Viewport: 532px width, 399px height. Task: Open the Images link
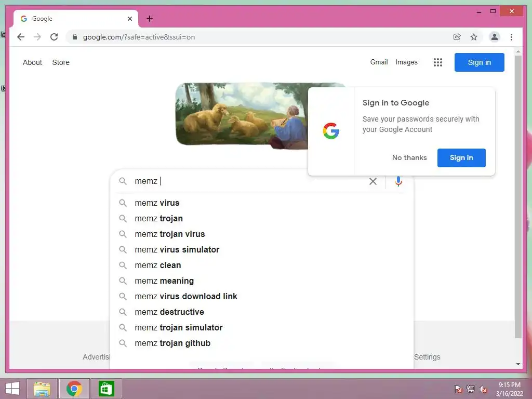(x=406, y=62)
